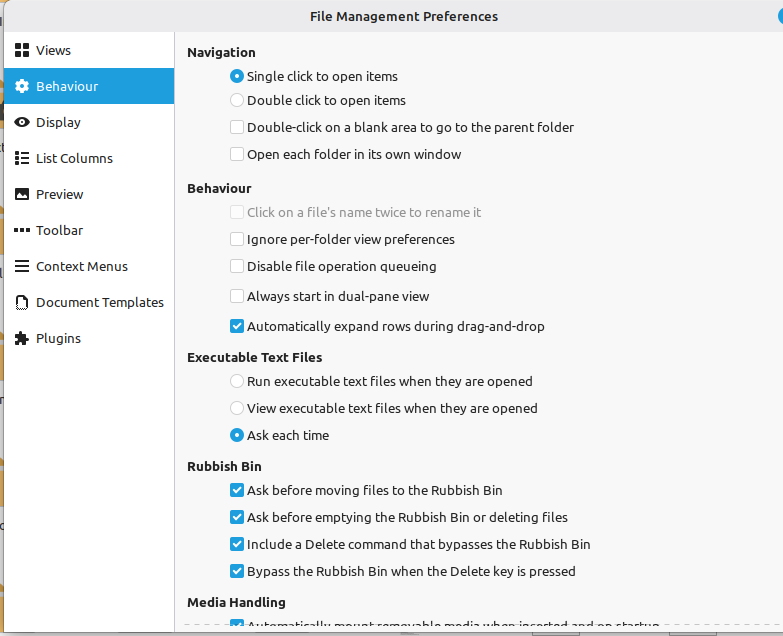Click the Behaviour gear icon

pyautogui.click(x=22, y=86)
